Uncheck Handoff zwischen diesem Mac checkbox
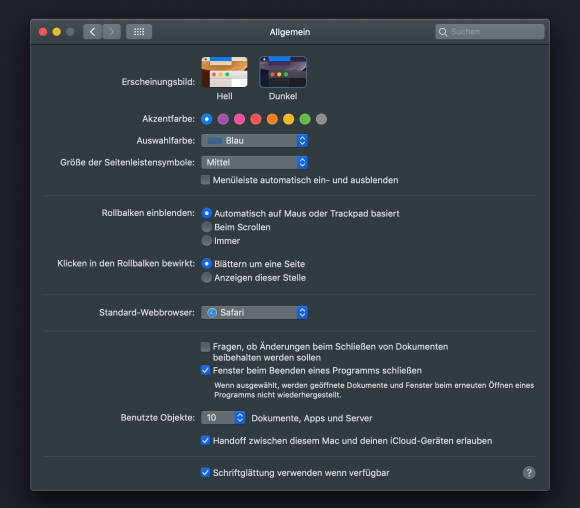This screenshot has width=580, height=508. click(205, 440)
